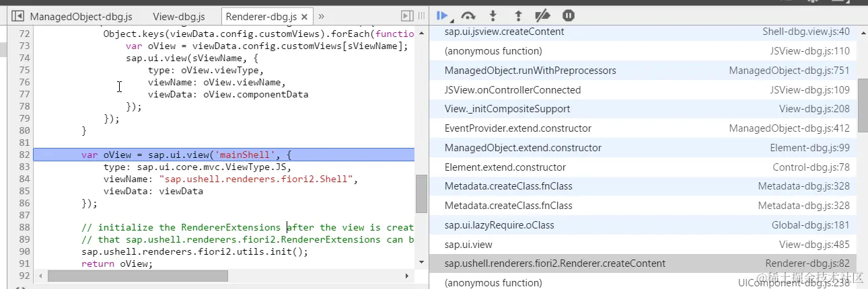The image size is (868, 289).
Task: Open Element-dbg.js:99 source location
Action: [x=810, y=148]
